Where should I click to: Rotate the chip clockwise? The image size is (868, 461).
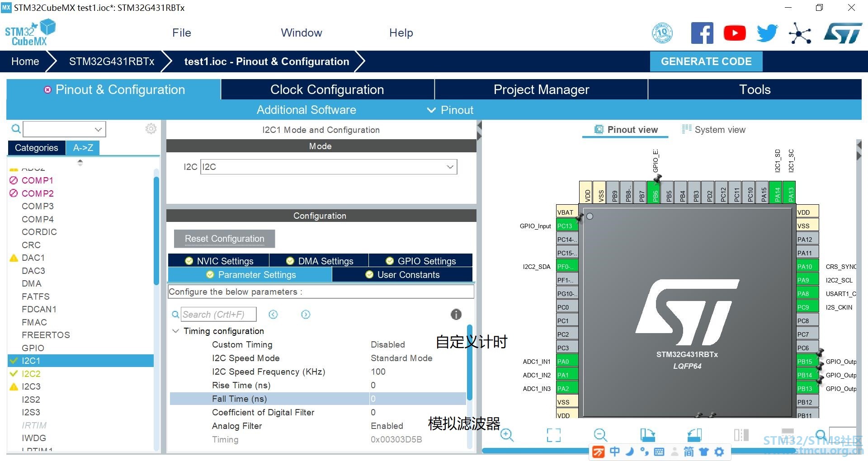pos(647,435)
